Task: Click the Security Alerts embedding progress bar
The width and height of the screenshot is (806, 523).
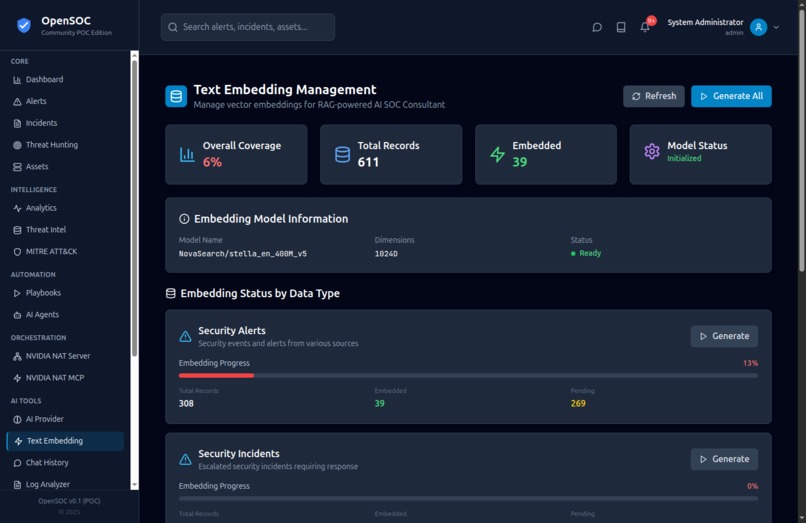Action: [468, 376]
